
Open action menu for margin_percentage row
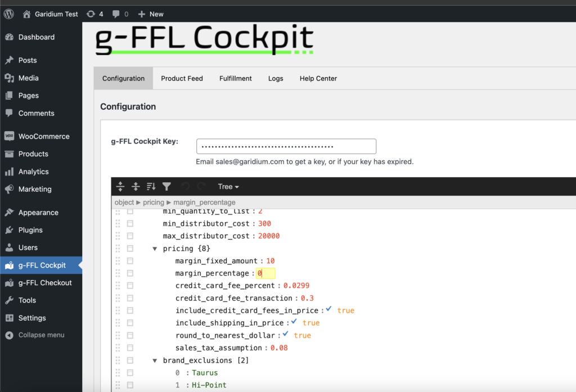coord(130,273)
